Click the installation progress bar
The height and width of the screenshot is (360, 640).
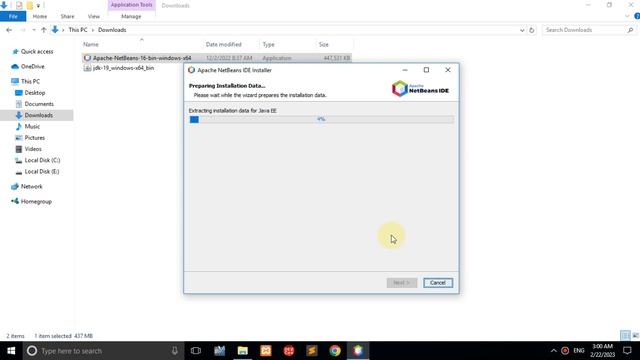[321, 119]
